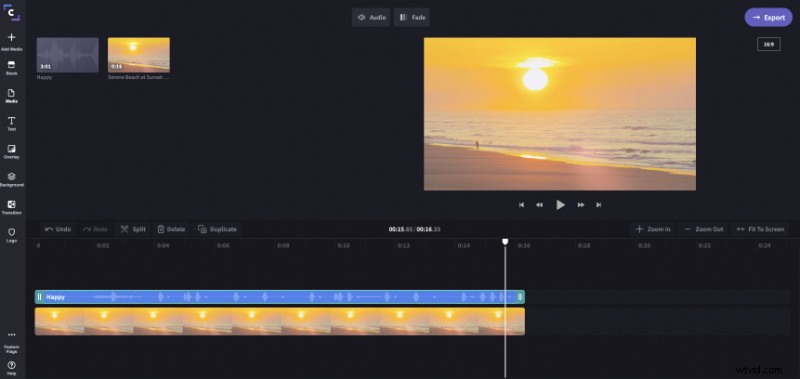Click the video preview canvas
Image resolution: width=800 pixels, height=379 pixels.
pos(560,114)
